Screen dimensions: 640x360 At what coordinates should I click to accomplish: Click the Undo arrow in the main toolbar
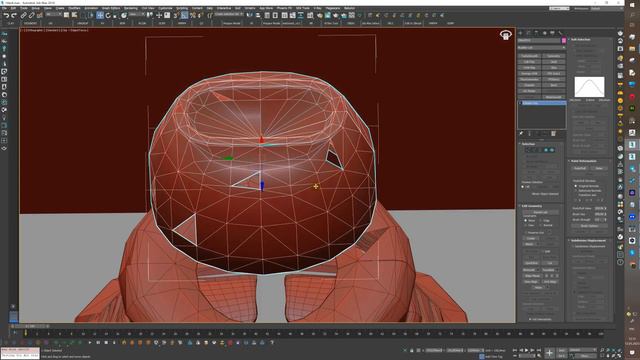pos(7,16)
